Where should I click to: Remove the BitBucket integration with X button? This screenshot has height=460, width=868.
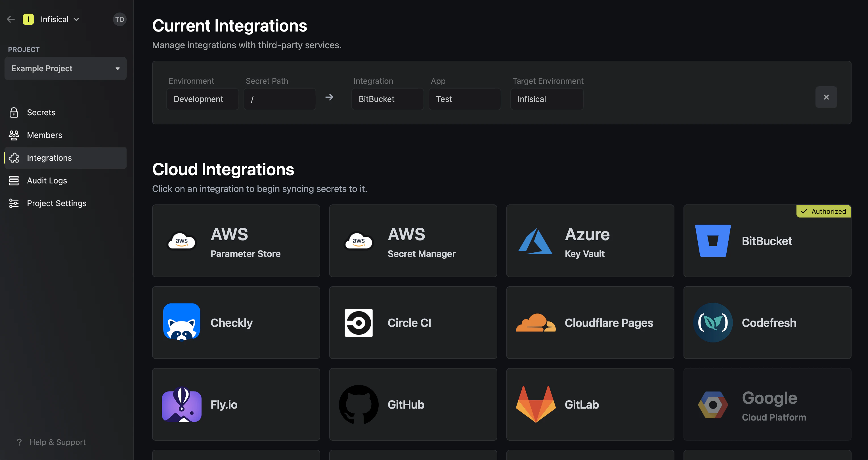click(x=826, y=97)
